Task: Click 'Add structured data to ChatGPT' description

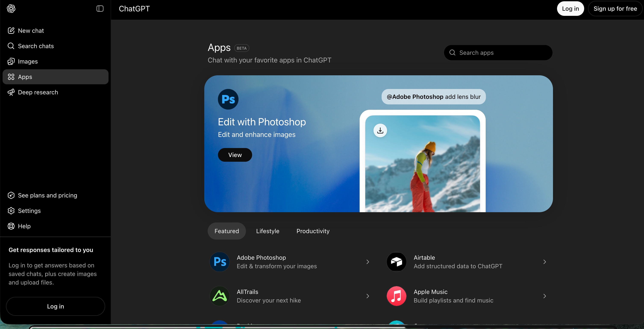Action: point(458,266)
